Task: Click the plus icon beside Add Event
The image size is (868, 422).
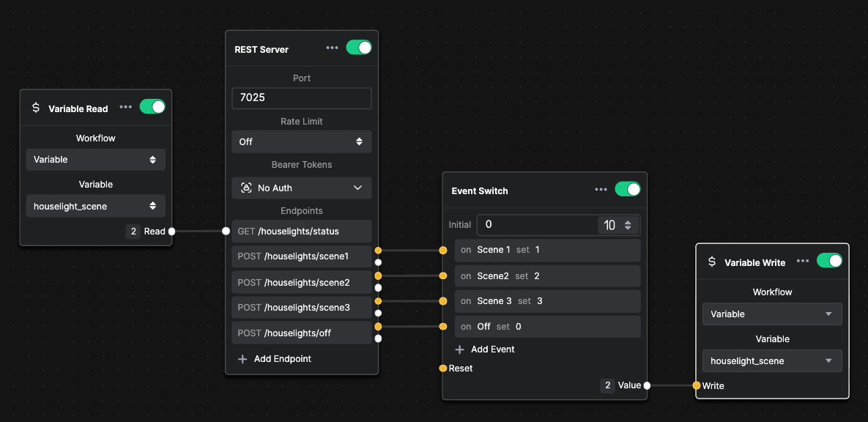Action: tap(459, 349)
